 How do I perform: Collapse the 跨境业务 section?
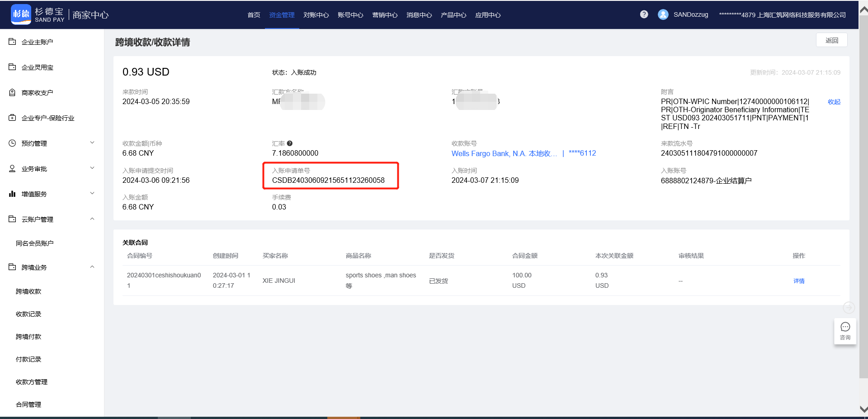click(x=92, y=267)
